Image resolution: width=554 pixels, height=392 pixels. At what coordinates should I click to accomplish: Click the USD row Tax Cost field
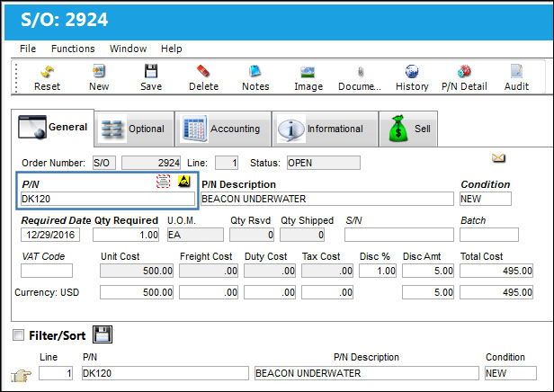(x=327, y=292)
